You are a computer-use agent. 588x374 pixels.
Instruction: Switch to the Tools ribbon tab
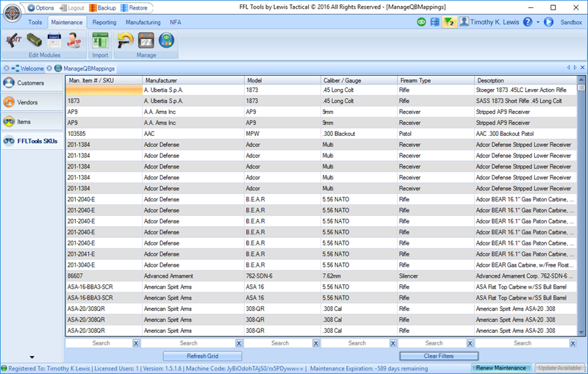[x=35, y=23]
